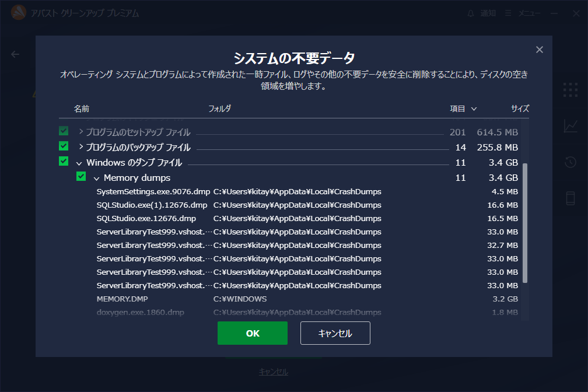Click the 201 item count

point(457,132)
